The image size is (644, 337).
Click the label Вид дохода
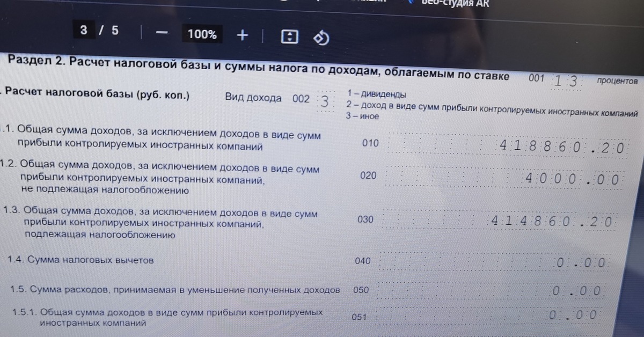[x=253, y=98]
